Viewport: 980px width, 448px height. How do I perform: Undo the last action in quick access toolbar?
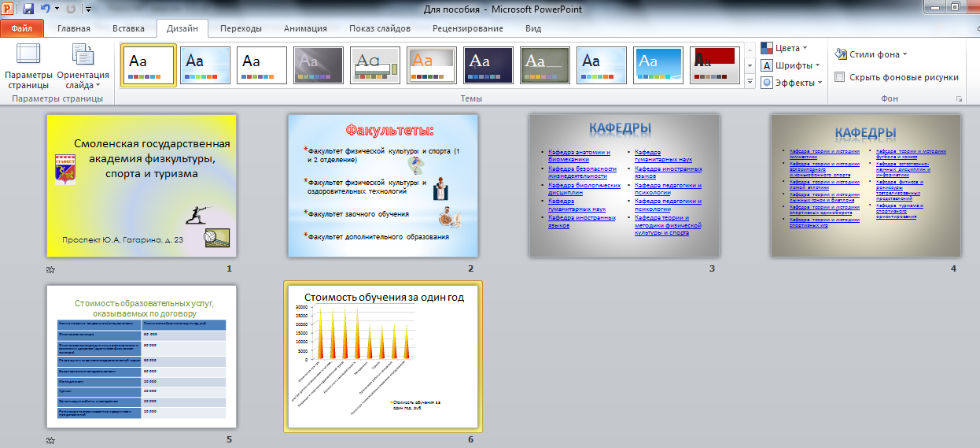point(46,9)
